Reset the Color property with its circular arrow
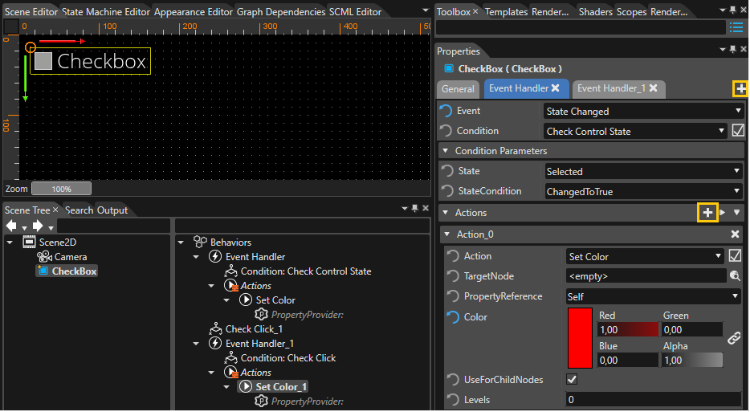 (452, 317)
